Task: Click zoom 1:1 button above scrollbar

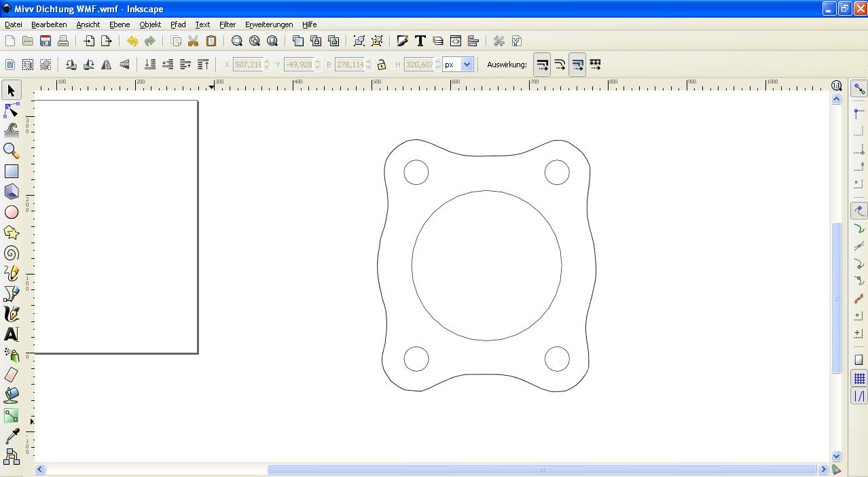Action: [837, 86]
